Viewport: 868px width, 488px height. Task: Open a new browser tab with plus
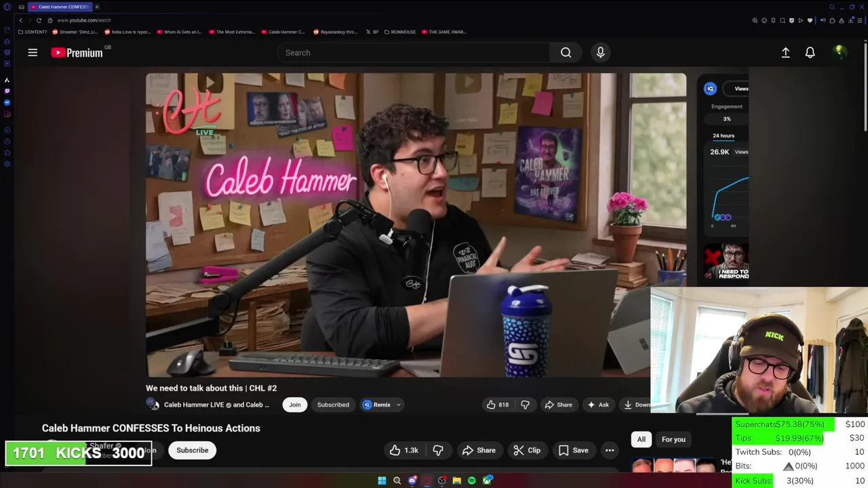pyautogui.click(x=97, y=7)
